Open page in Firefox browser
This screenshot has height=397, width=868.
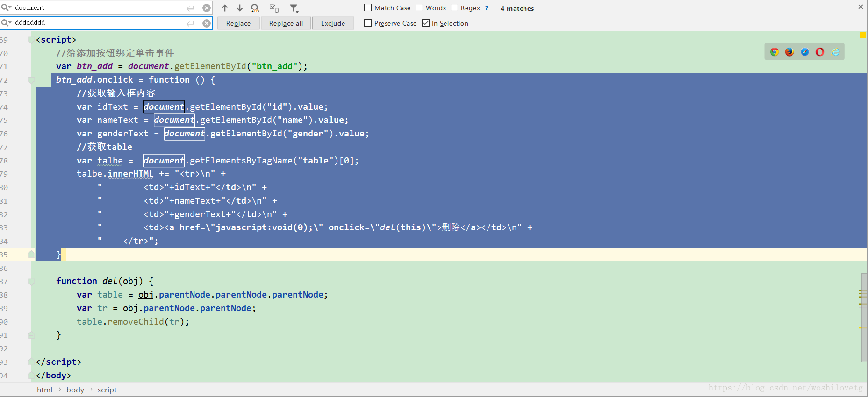[x=789, y=52]
